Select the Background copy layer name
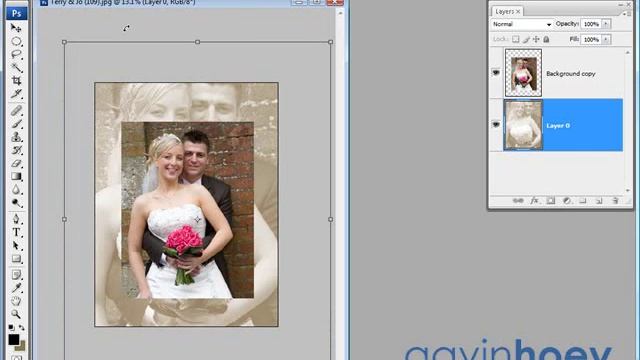This screenshot has width=640, height=360. pyautogui.click(x=571, y=74)
